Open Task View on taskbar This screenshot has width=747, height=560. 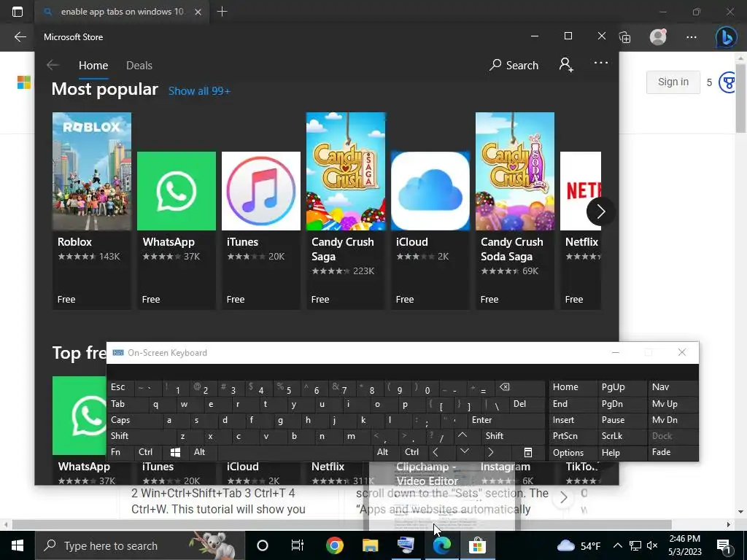(x=298, y=545)
